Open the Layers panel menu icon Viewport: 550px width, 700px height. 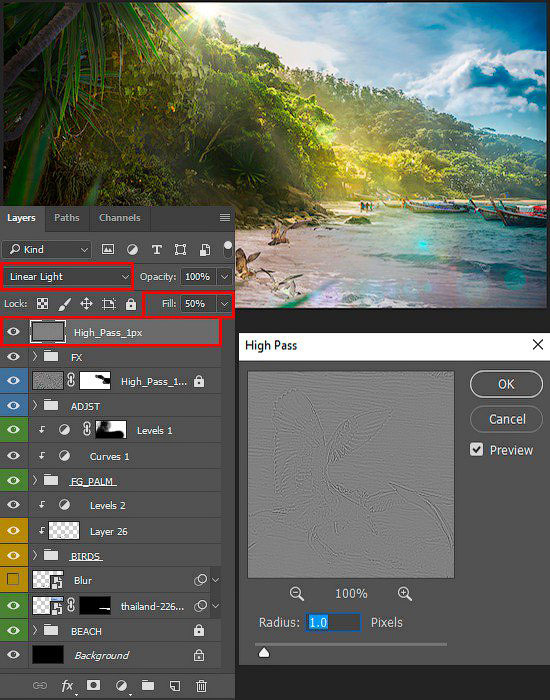[x=225, y=217]
